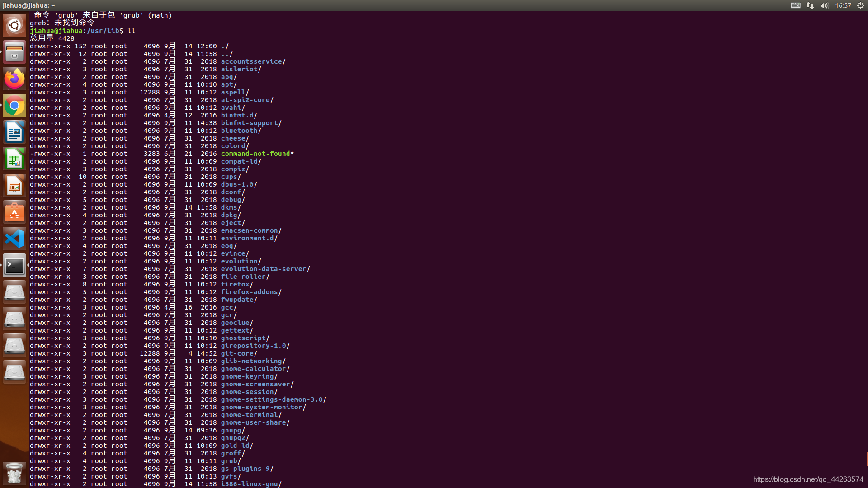Open sound volume indicator menu
This screenshot has width=868, height=488.
(x=824, y=5)
